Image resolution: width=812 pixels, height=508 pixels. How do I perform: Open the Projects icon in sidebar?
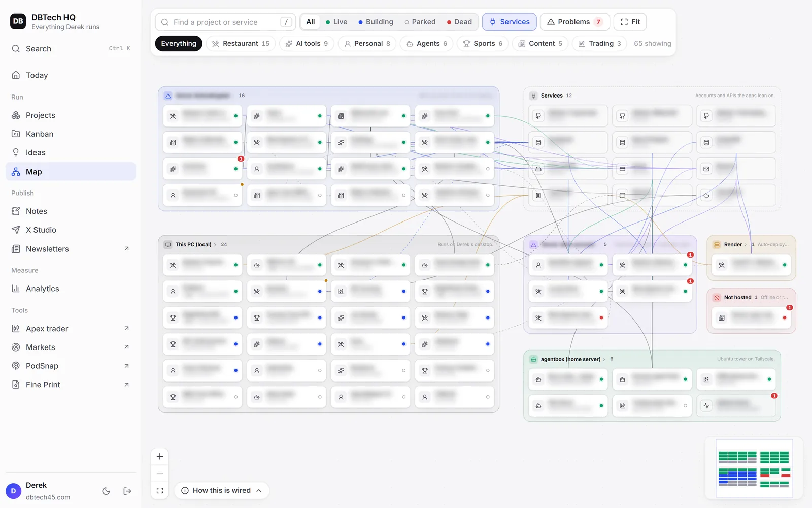point(16,115)
